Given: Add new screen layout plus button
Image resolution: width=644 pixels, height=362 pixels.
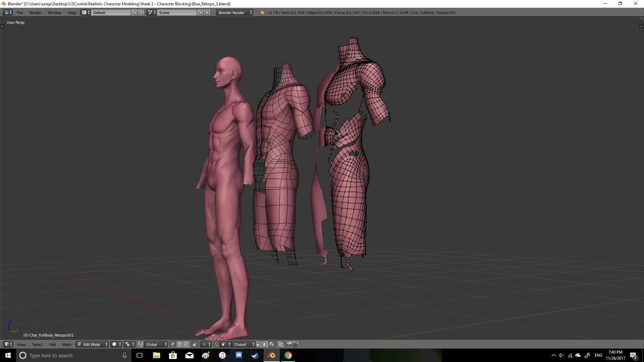Looking at the screenshot, I should 135,12.
